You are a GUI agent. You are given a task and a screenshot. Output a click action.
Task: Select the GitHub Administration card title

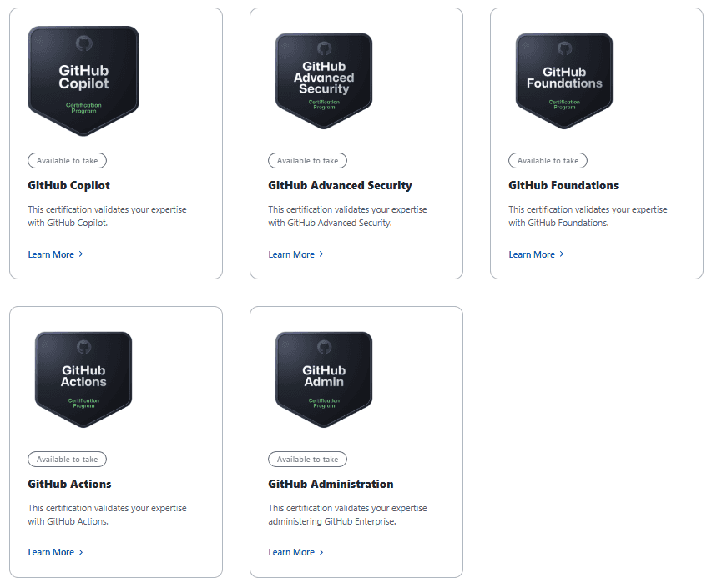(331, 484)
